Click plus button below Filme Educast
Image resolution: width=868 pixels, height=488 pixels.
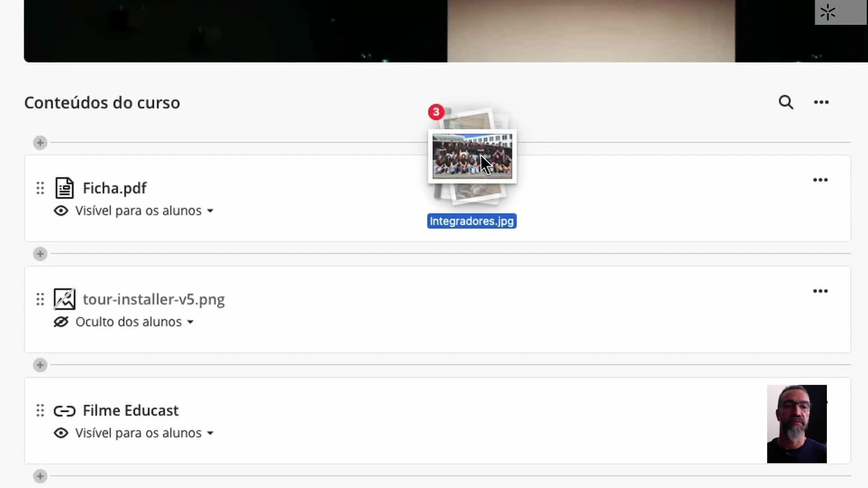[x=40, y=476]
